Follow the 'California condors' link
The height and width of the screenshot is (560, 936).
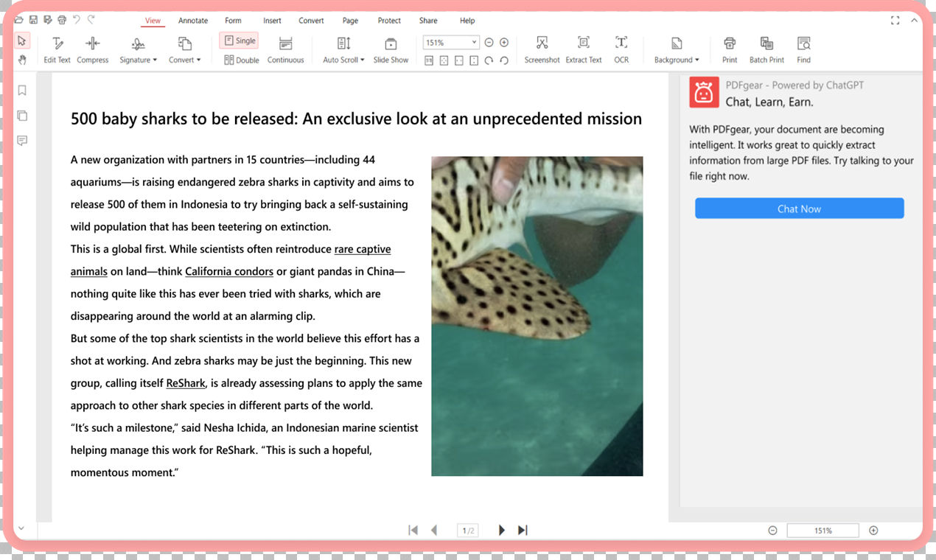coord(229,271)
